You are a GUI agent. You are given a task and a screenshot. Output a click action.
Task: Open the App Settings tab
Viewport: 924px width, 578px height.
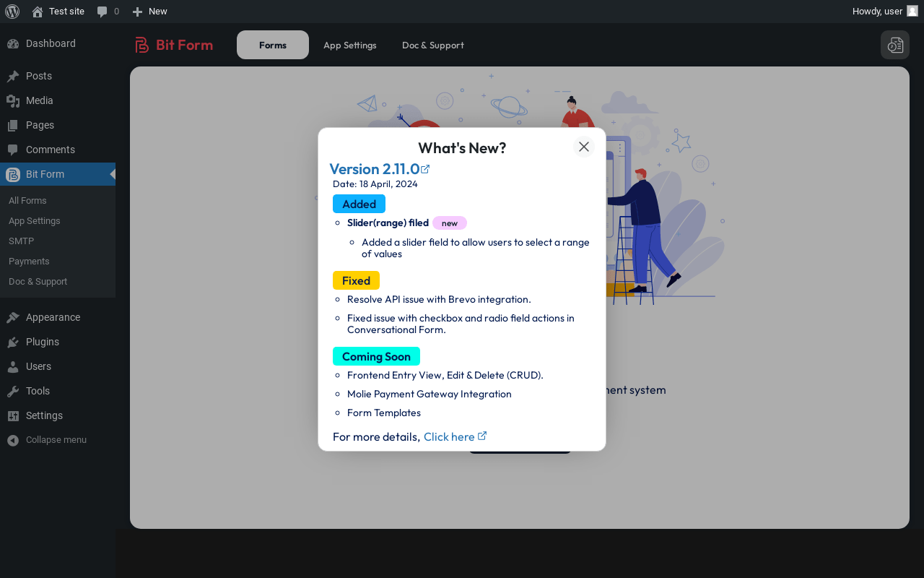click(x=350, y=45)
